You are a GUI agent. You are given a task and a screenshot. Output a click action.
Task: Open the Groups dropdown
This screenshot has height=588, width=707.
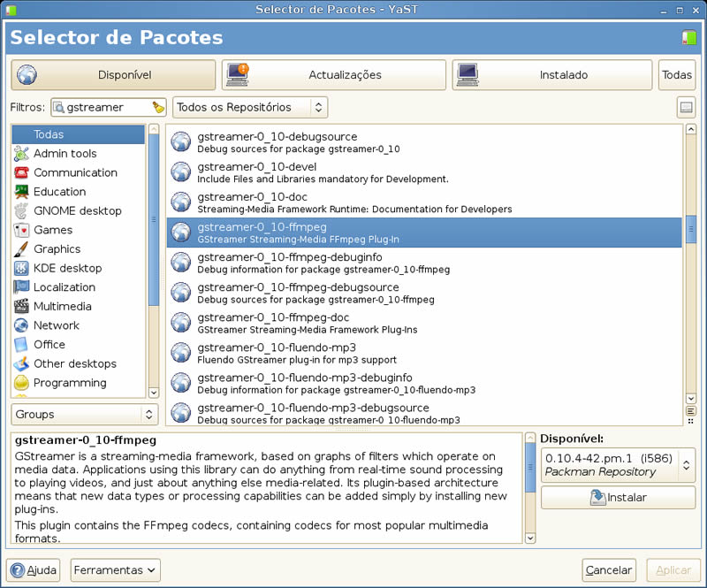84,414
